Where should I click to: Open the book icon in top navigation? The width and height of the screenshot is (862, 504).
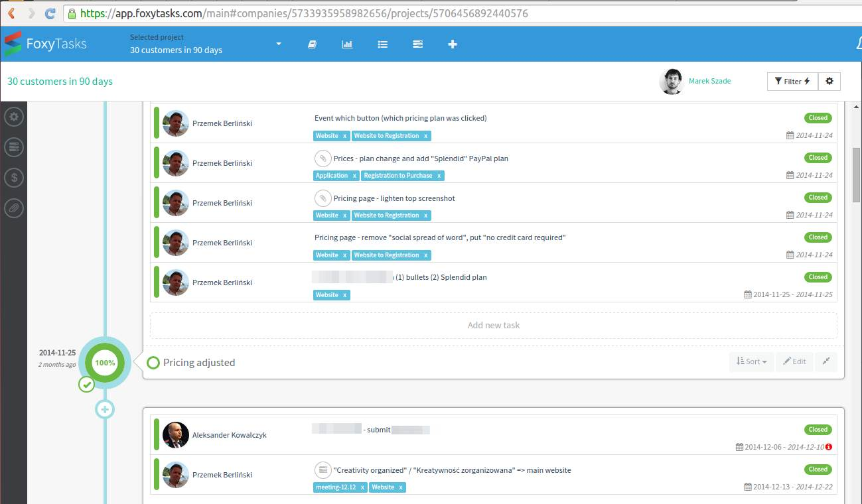pyautogui.click(x=313, y=44)
